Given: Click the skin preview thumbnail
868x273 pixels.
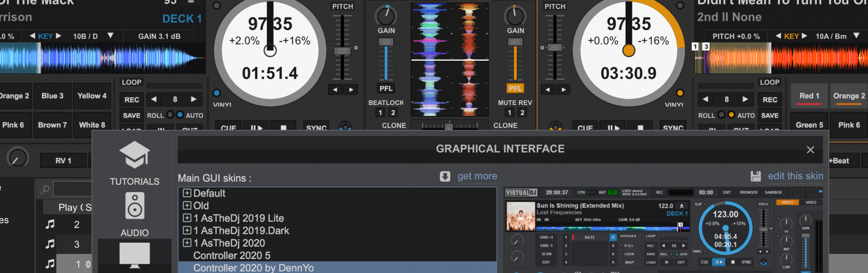Looking at the screenshot, I should coord(664,230).
